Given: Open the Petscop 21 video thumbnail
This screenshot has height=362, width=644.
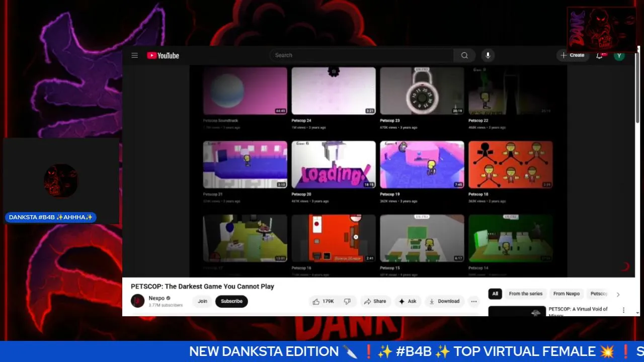Looking at the screenshot, I should (x=245, y=164).
